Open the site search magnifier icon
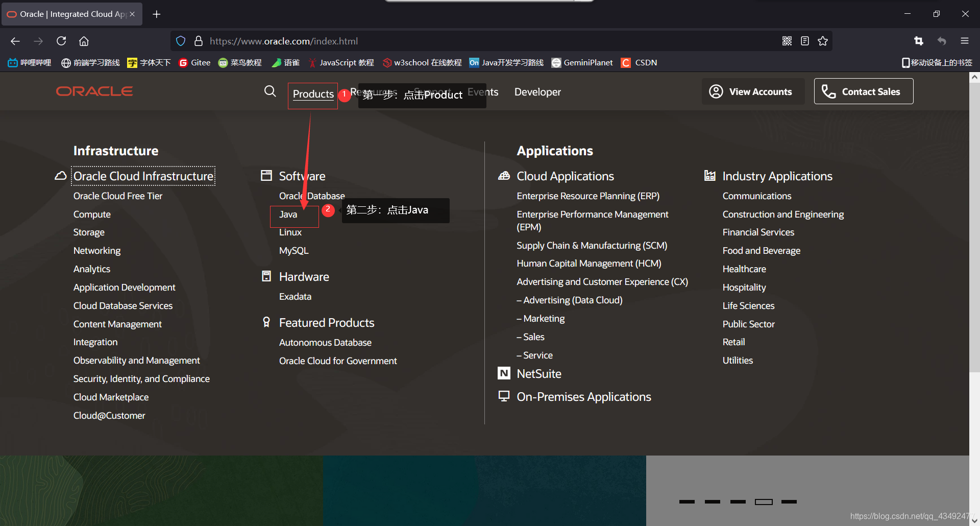The width and height of the screenshot is (980, 526). point(270,91)
